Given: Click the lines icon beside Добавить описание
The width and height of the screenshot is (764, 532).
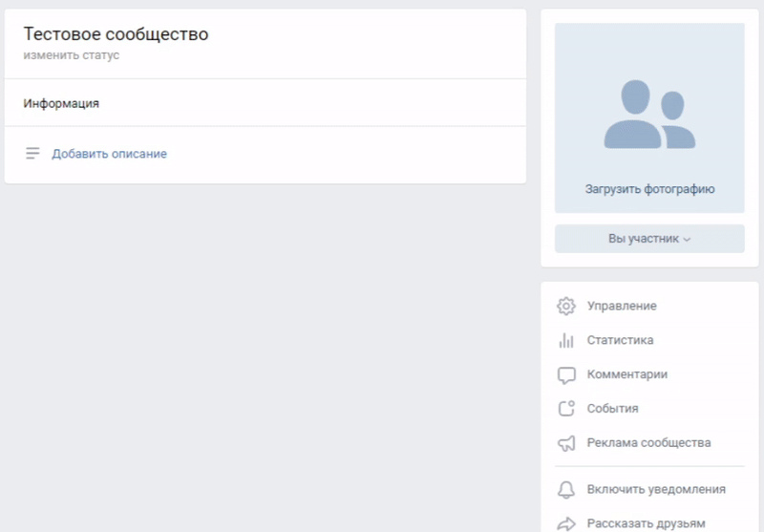Looking at the screenshot, I should (33, 154).
